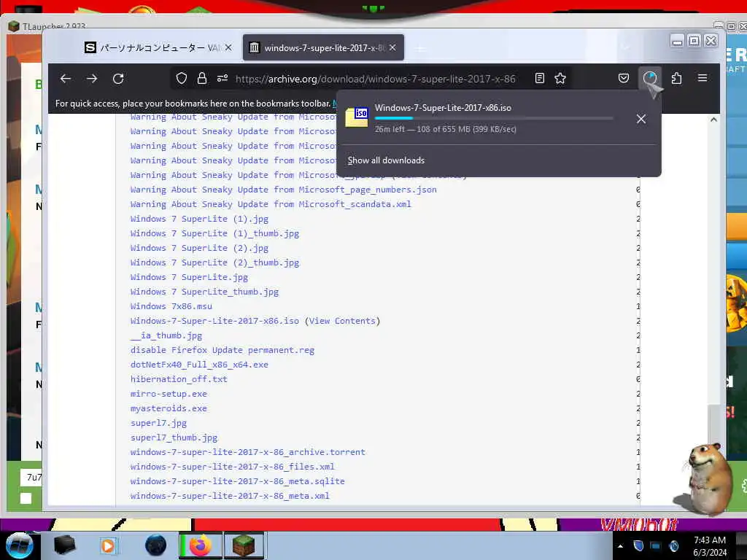Click the download progress bar for the ISO
Screen dimensions: 747x560
(x=494, y=118)
